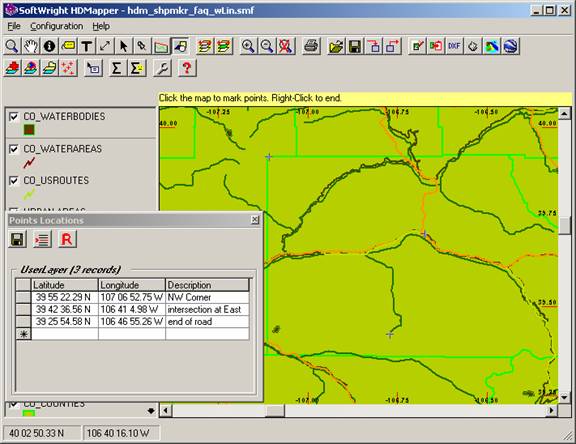576x444 pixels.
Task: Print the map with printer icon
Action: click(x=311, y=46)
